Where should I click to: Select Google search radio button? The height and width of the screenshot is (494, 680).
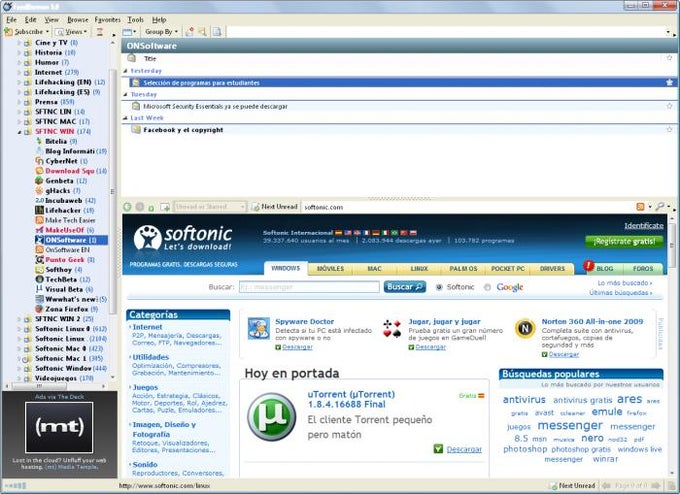pyautogui.click(x=487, y=287)
